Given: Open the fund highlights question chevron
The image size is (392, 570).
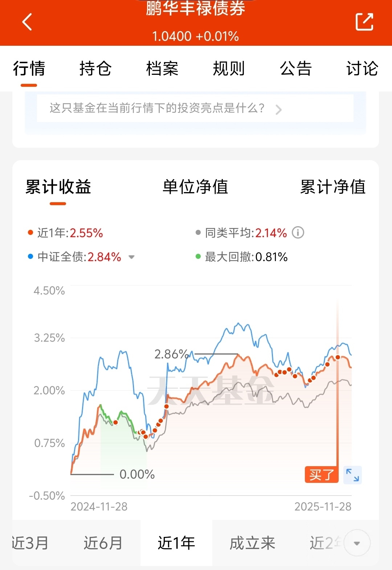Looking at the screenshot, I should 278,109.
